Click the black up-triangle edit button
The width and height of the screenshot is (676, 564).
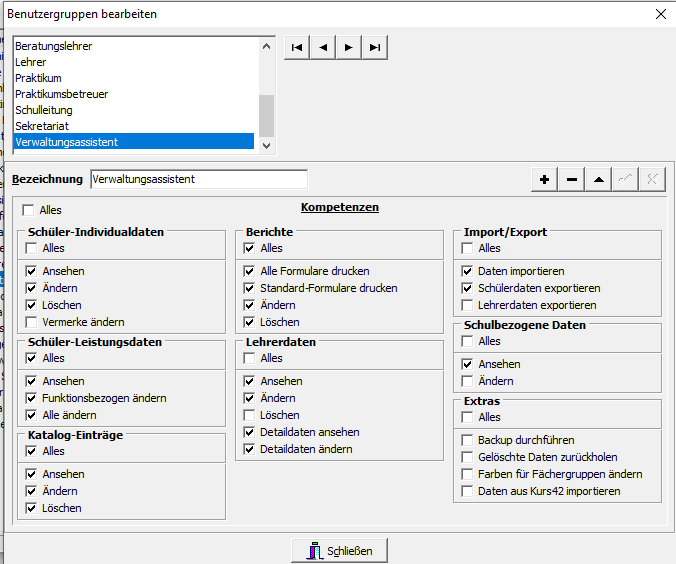pyautogui.click(x=598, y=179)
